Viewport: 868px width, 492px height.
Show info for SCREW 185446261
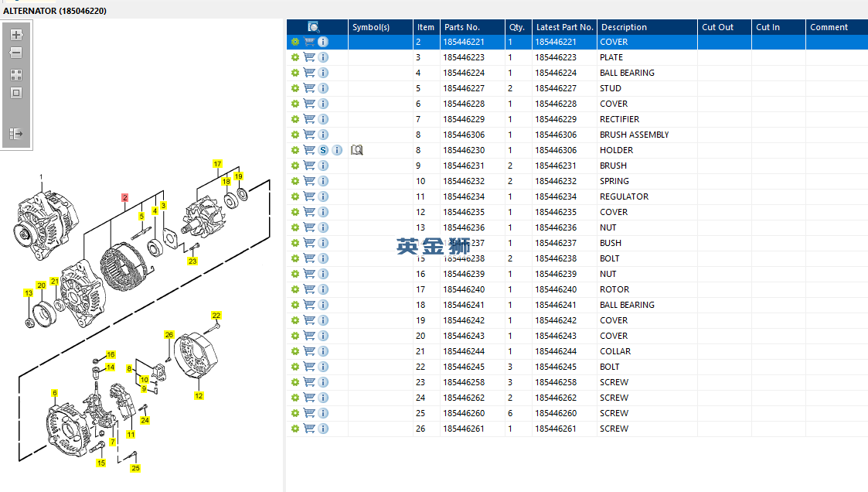(x=323, y=429)
